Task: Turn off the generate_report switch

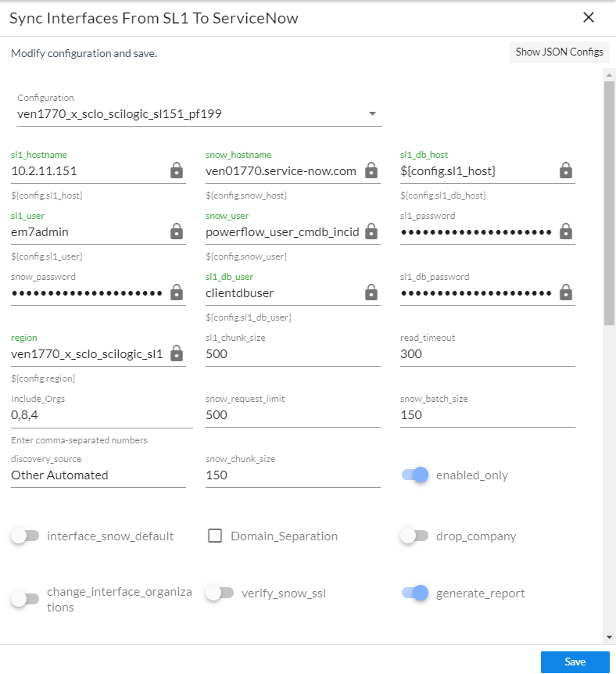Action: pyautogui.click(x=415, y=593)
